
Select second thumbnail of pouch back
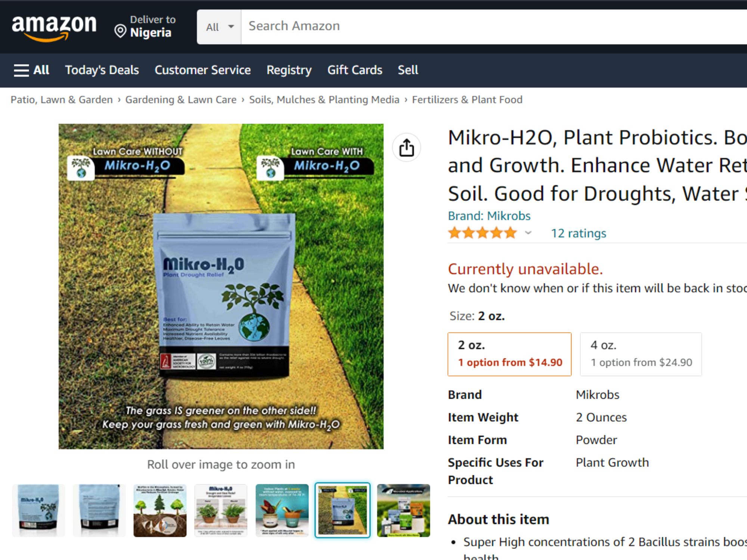pyautogui.click(x=99, y=510)
